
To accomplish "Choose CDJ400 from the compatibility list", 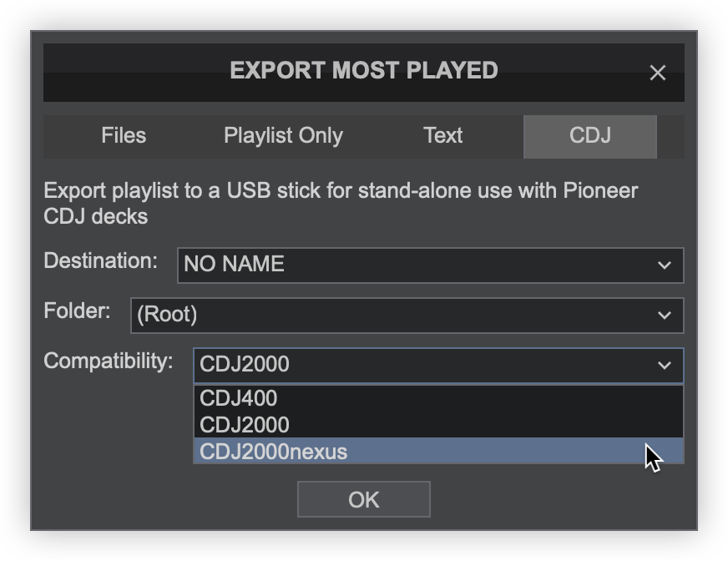I will [x=239, y=398].
